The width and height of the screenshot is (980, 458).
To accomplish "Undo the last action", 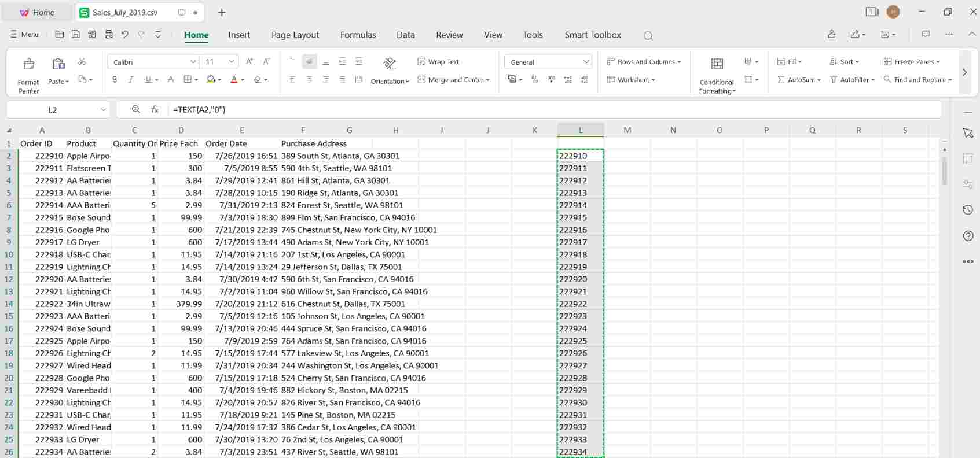I will pyautogui.click(x=124, y=35).
